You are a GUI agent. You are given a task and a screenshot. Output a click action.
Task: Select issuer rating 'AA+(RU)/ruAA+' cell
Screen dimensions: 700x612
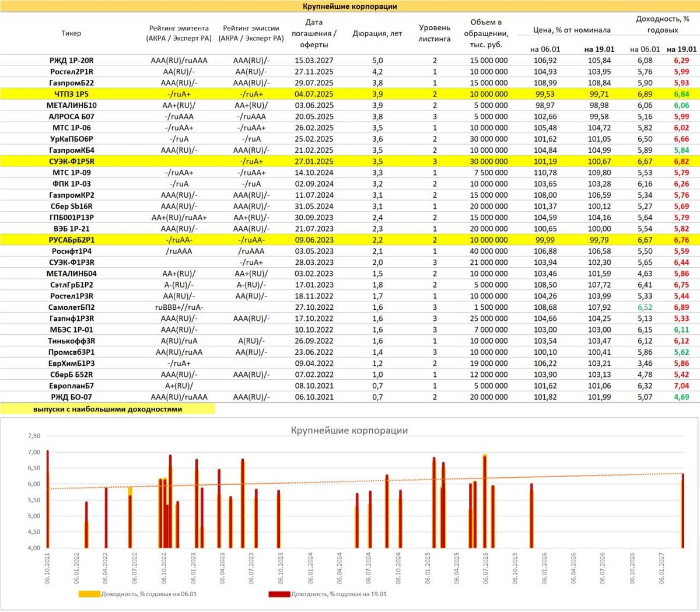coord(178,217)
